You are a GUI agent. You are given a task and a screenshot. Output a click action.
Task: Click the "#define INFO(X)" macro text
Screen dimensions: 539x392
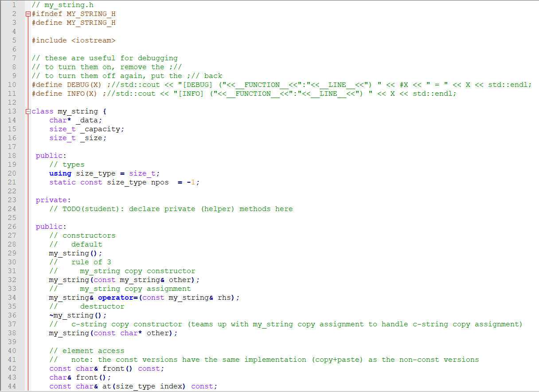point(65,94)
